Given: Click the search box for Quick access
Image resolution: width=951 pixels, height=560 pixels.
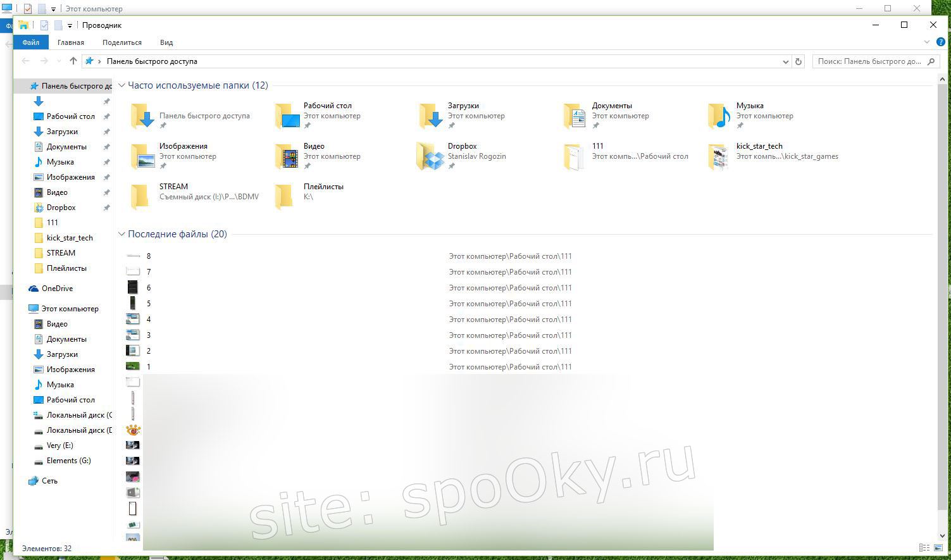Looking at the screenshot, I should coord(875,61).
